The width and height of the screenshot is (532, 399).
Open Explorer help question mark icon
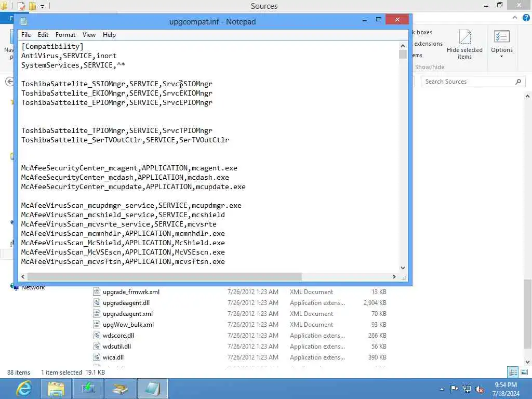tap(526, 18)
